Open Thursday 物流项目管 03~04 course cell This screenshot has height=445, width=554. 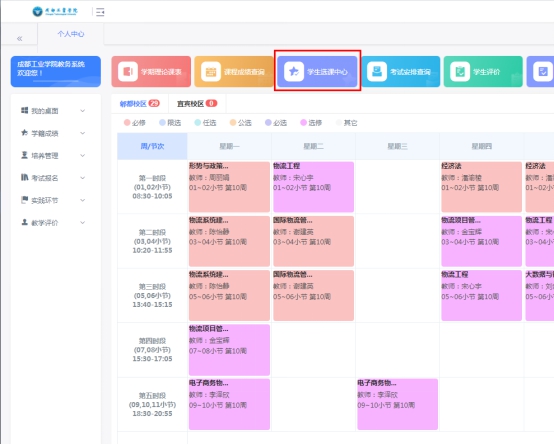[x=482, y=241]
